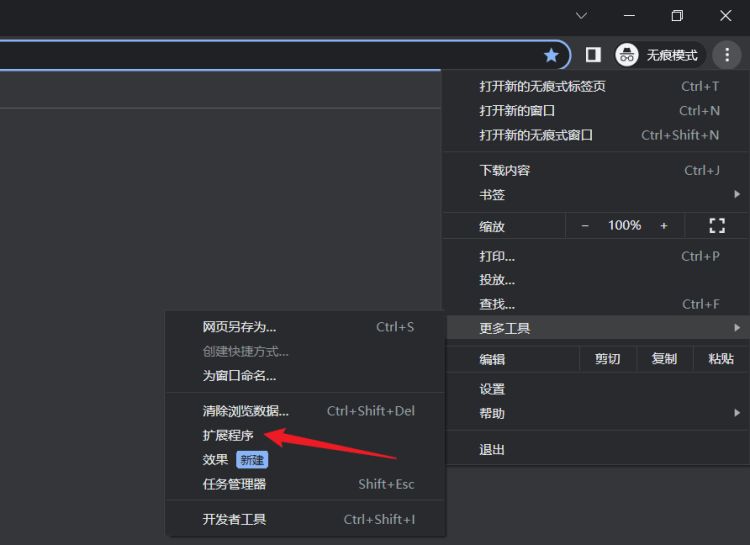
Task: Click the incognito 无痕模式 profile badge
Action: coord(658,55)
